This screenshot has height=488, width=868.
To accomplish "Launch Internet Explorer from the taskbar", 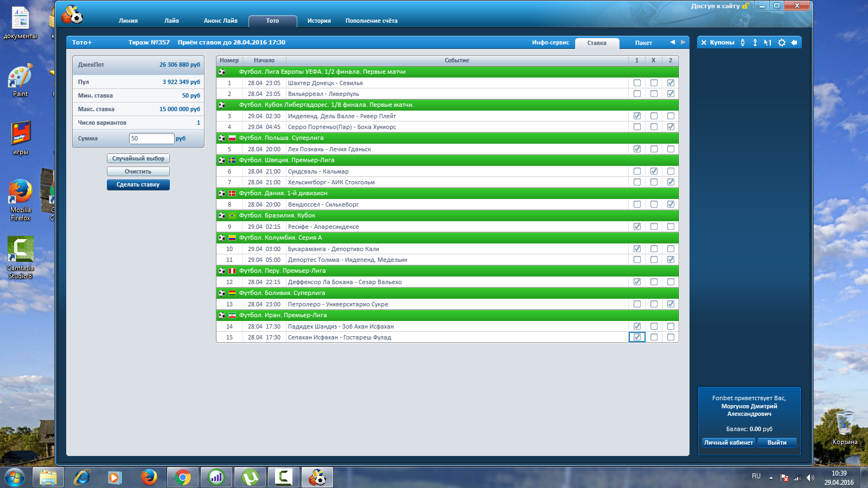I will point(82,477).
